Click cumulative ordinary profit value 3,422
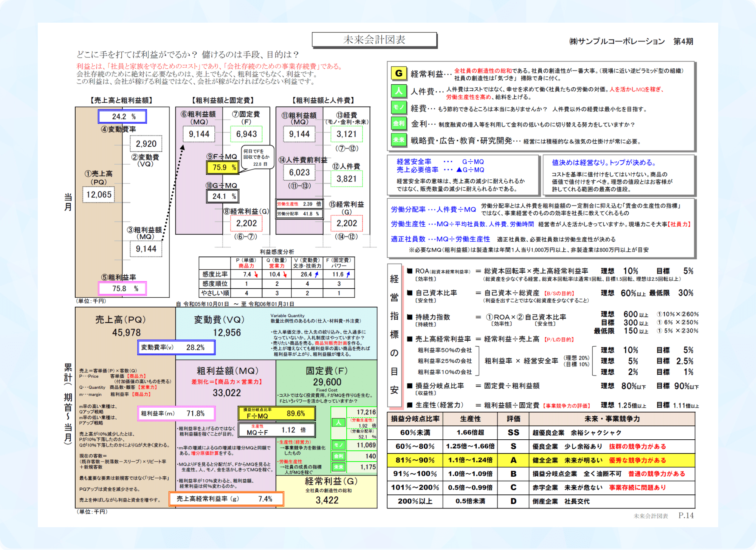 (x=327, y=500)
